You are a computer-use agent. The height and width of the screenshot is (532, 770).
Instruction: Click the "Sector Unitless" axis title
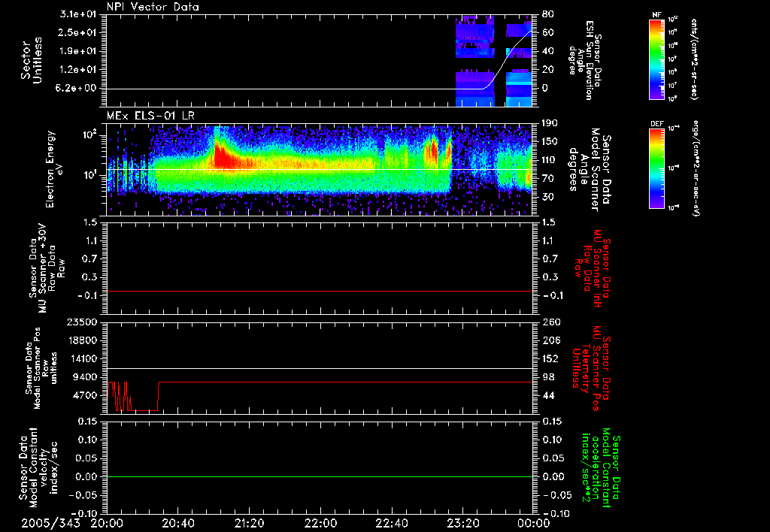point(32,60)
